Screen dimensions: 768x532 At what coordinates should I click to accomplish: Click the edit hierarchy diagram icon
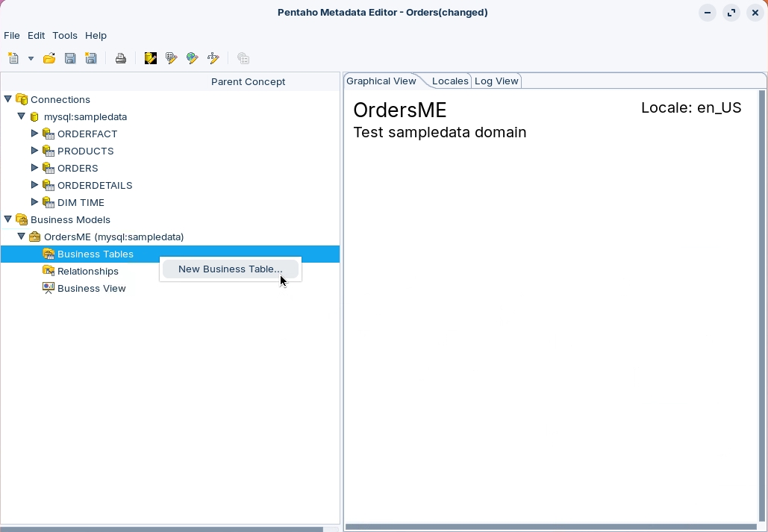[x=213, y=58]
